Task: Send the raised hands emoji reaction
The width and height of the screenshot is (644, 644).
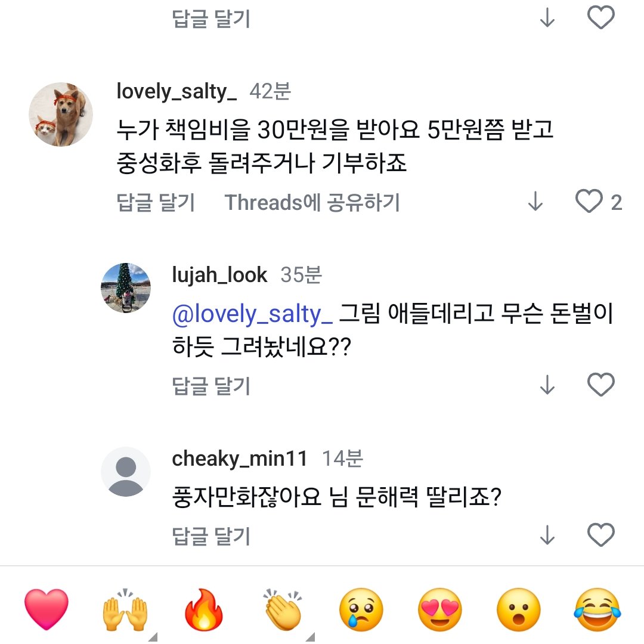Action: [125, 609]
